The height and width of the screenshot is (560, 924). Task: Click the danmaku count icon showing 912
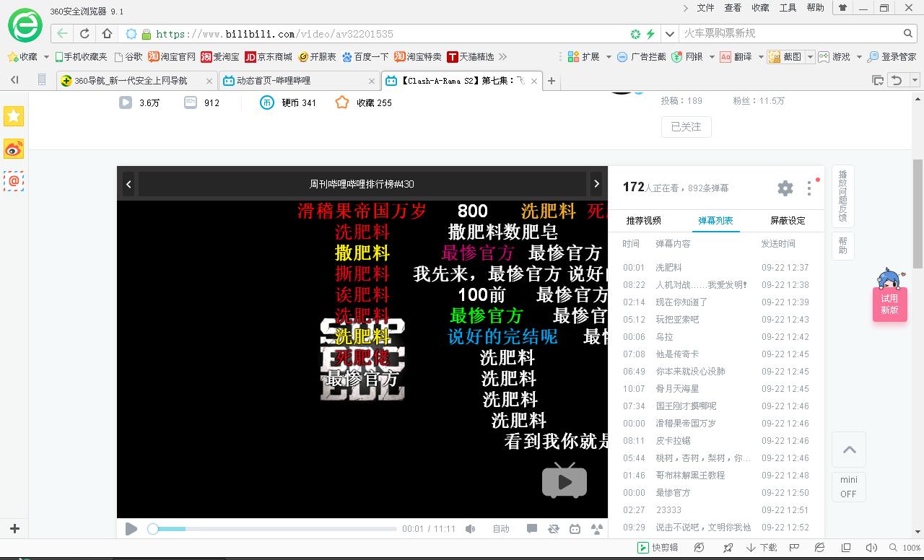point(191,103)
